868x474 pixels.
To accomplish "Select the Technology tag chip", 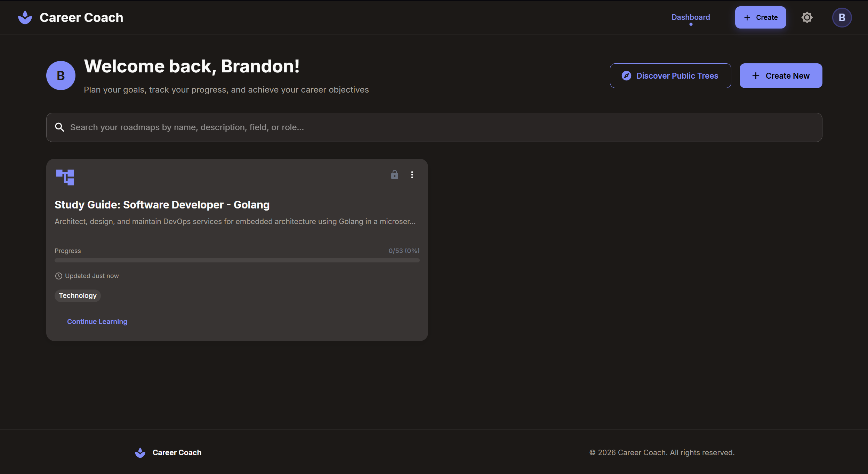I will [x=78, y=295].
